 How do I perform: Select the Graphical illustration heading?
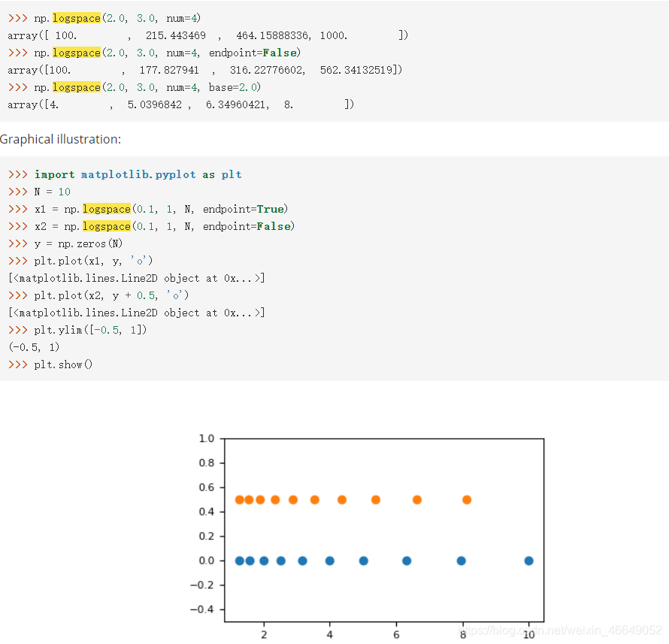60,139
